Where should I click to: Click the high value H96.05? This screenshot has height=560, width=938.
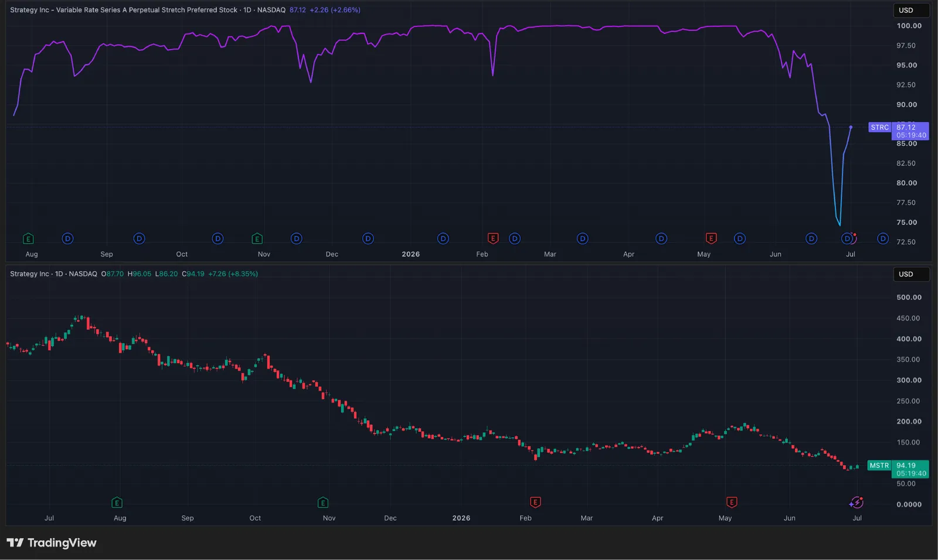click(x=140, y=274)
